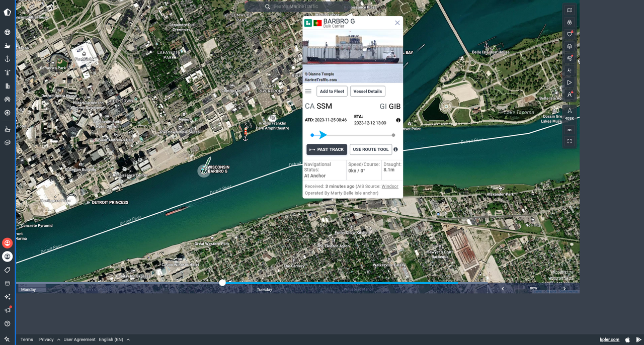Open the Terms link in footer
The height and width of the screenshot is (345, 644).
click(27, 339)
